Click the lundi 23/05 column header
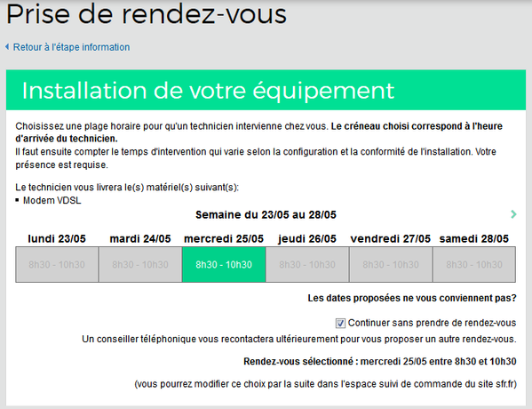This screenshot has height=409, width=532. click(57, 239)
